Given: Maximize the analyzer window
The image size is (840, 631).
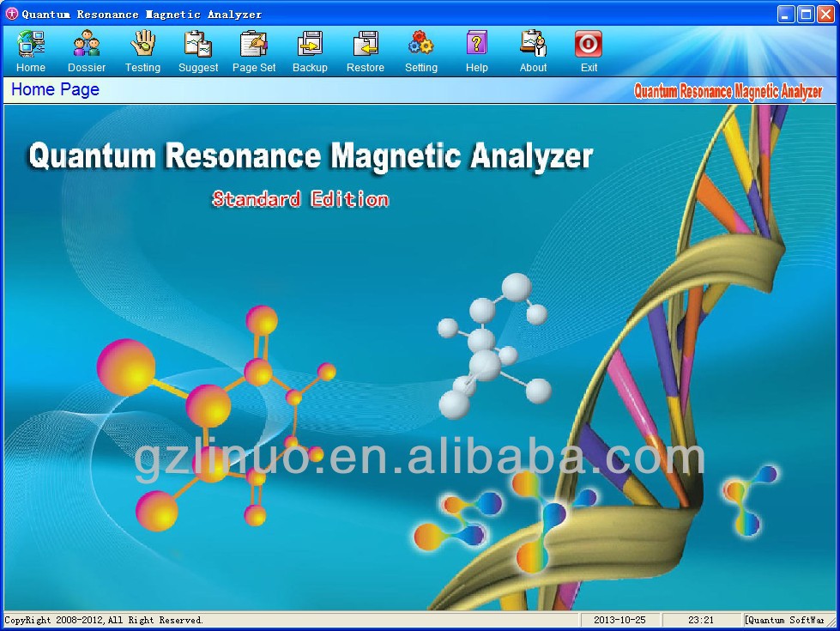Looking at the screenshot, I should (x=806, y=15).
